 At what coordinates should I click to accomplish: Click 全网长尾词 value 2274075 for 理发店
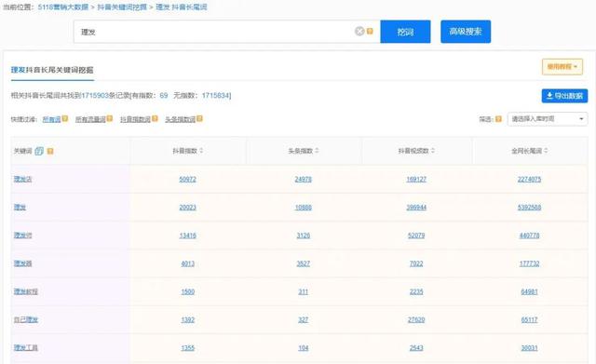529,179
